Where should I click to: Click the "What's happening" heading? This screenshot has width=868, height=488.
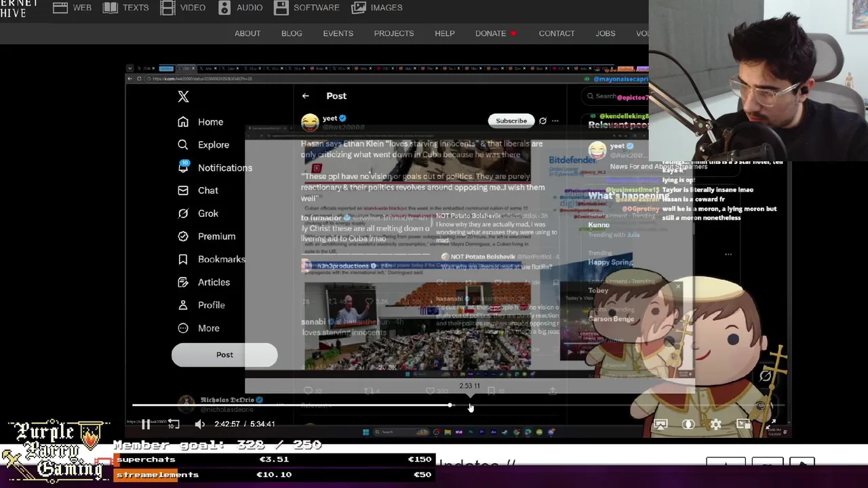pyautogui.click(x=628, y=197)
